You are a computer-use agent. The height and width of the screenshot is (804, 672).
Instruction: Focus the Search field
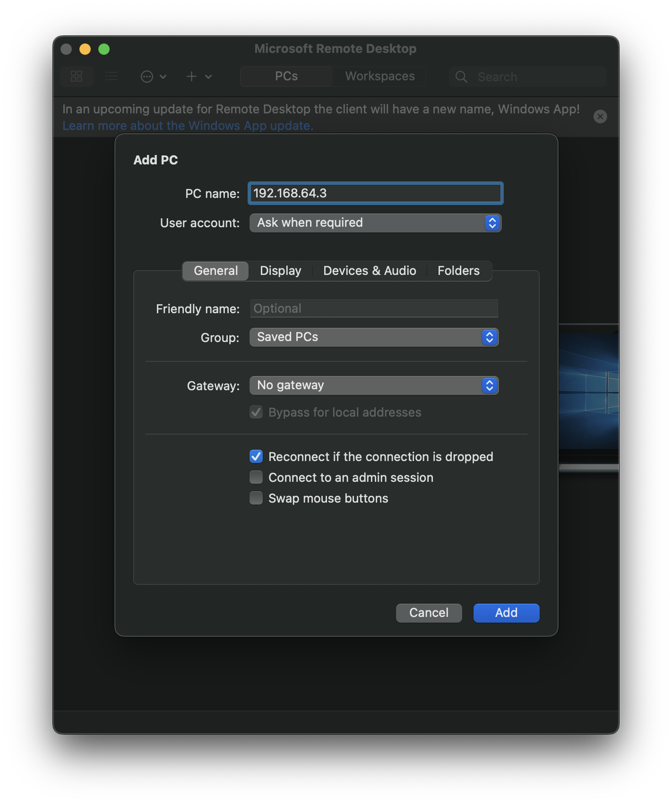[528, 77]
